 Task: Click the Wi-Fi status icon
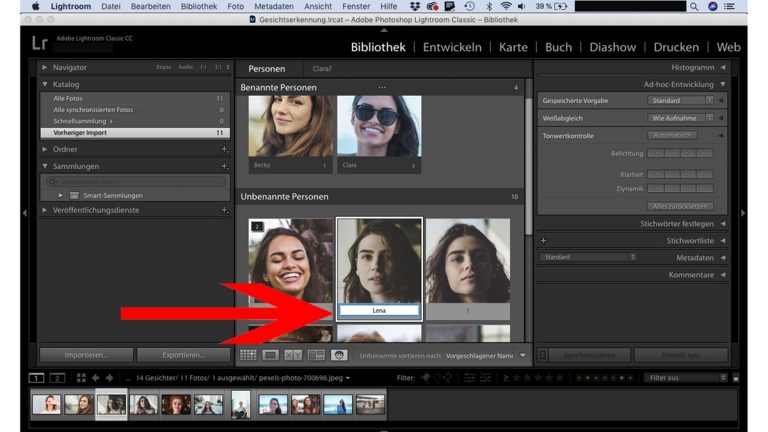pyautogui.click(x=505, y=6)
